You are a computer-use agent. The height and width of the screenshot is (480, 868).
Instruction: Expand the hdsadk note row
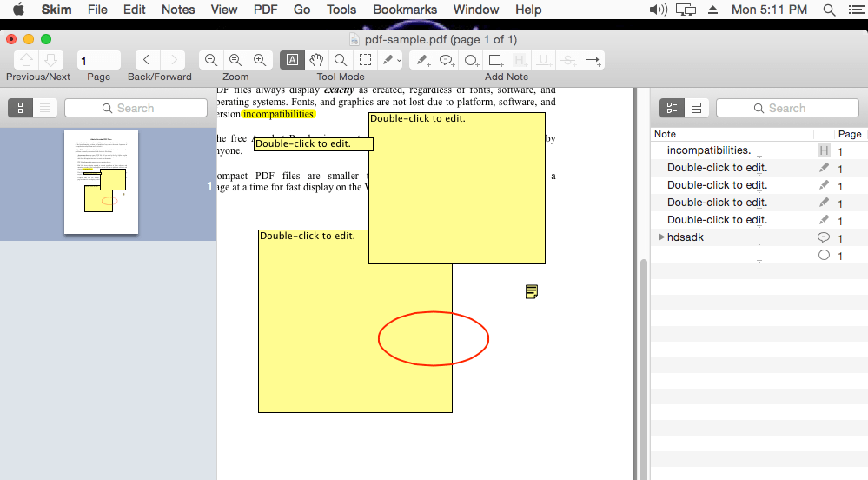pos(661,237)
